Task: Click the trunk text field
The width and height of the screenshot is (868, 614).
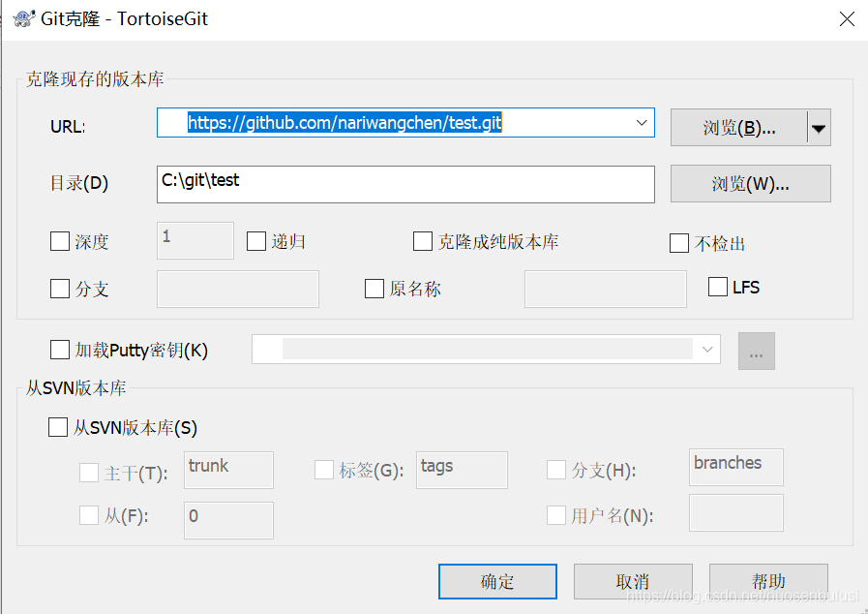Action: [228, 470]
